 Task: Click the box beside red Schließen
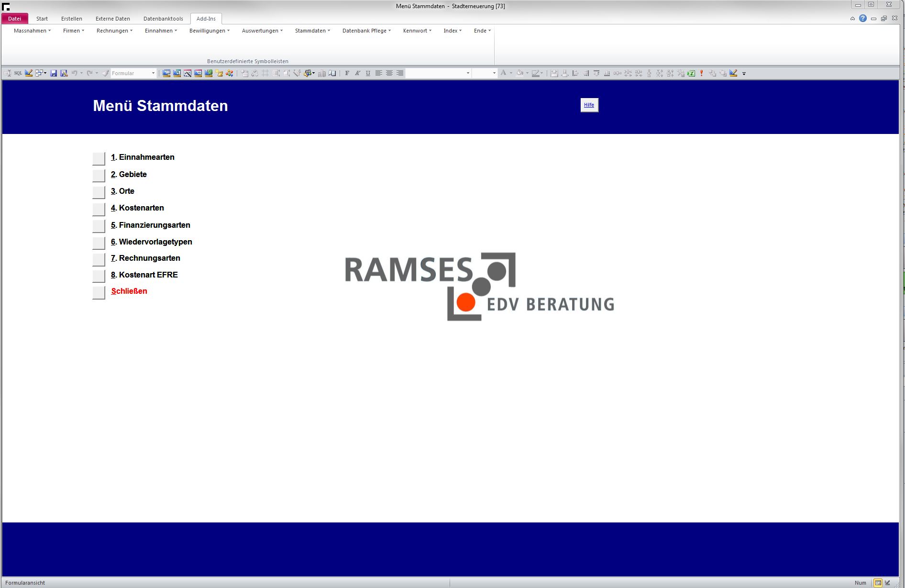tap(99, 293)
